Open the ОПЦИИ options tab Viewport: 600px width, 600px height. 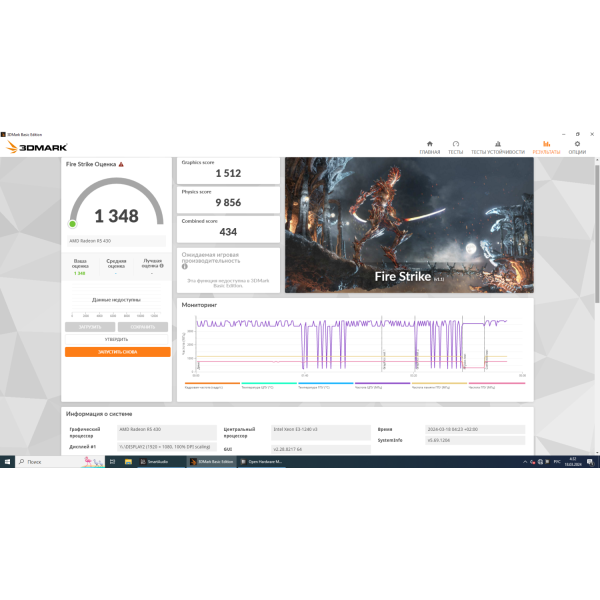577,148
